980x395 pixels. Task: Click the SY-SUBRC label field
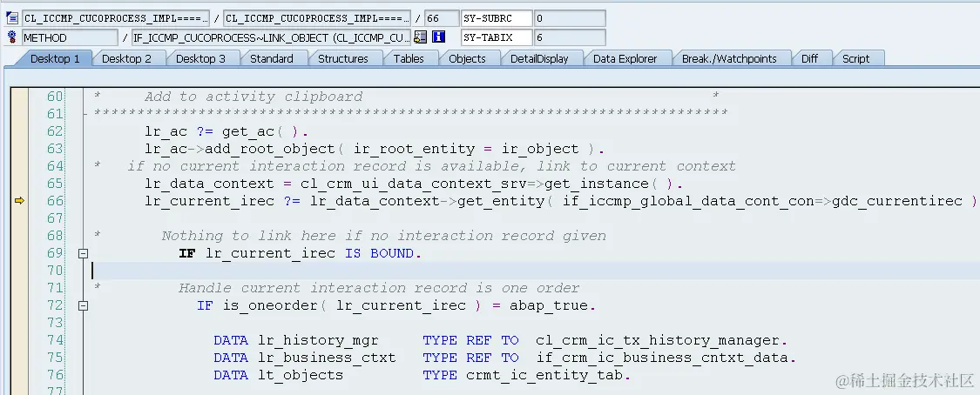(497, 18)
